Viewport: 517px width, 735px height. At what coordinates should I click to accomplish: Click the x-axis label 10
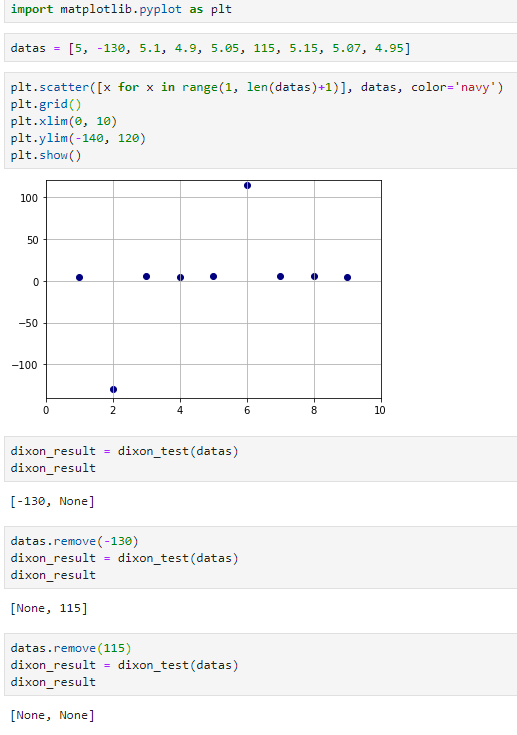pyautogui.click(x=380, y=411)
